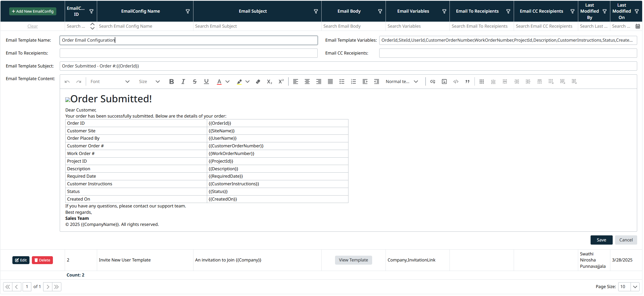The image size is (644, 296).
Task: Center align the text
Action: (307, 82)
